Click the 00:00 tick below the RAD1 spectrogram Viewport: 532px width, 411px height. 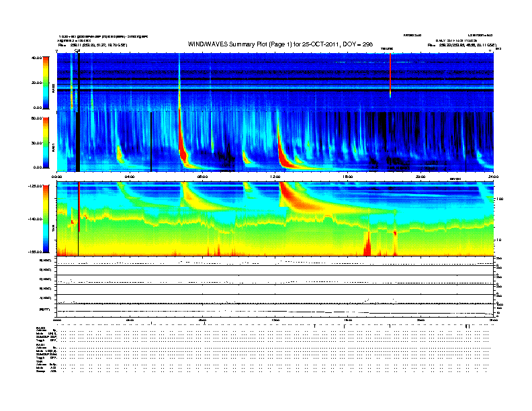coord(56,177)
